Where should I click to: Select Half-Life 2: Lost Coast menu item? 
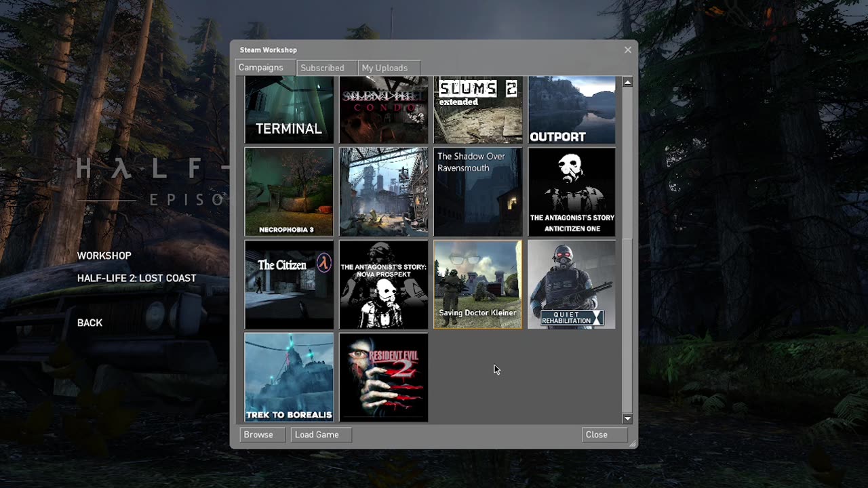137,278
